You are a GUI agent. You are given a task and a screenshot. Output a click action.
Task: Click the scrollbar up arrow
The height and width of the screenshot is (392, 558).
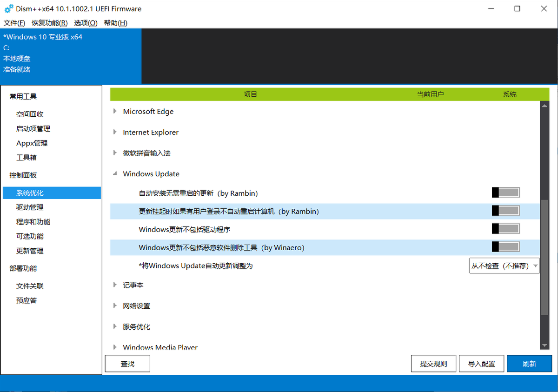545,106
